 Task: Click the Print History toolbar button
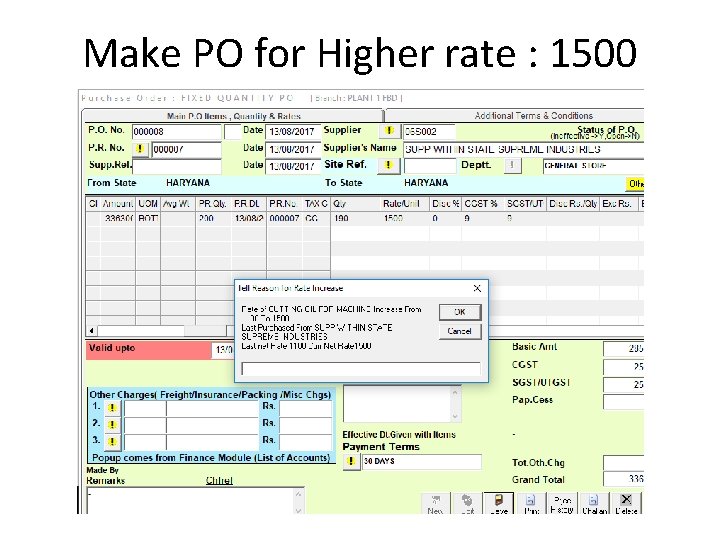562,504
